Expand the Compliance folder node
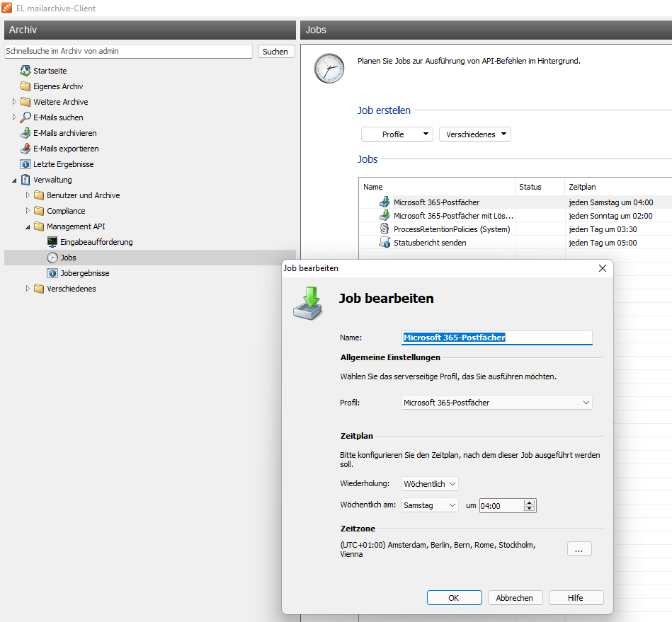The image size is (672, 622). pyautogui.click(x=28, y=211)
